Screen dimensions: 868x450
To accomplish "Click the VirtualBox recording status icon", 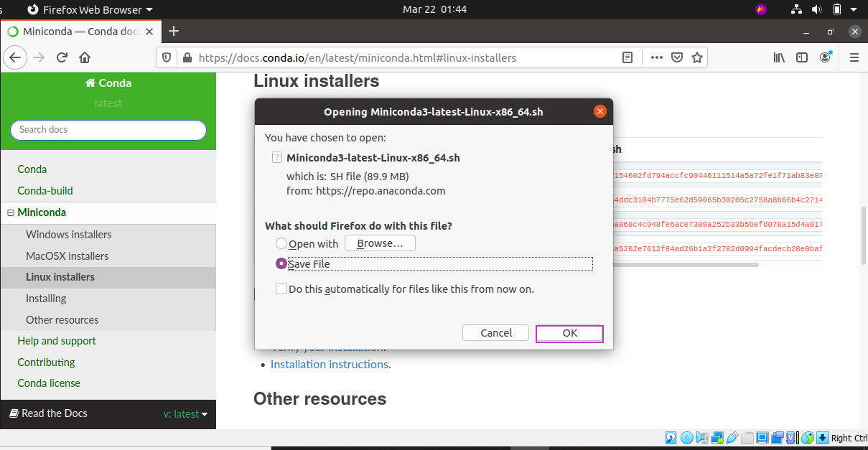I will click(x=777, y=438).
